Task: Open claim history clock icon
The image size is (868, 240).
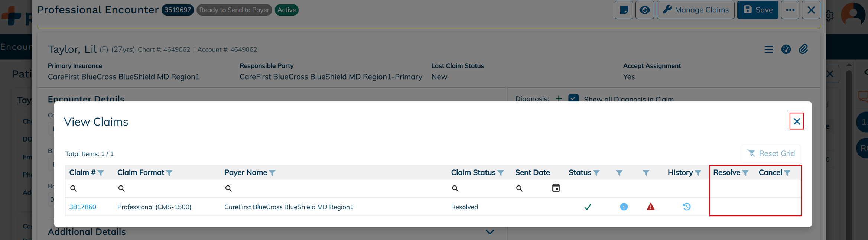Action: tap(686, 207)
